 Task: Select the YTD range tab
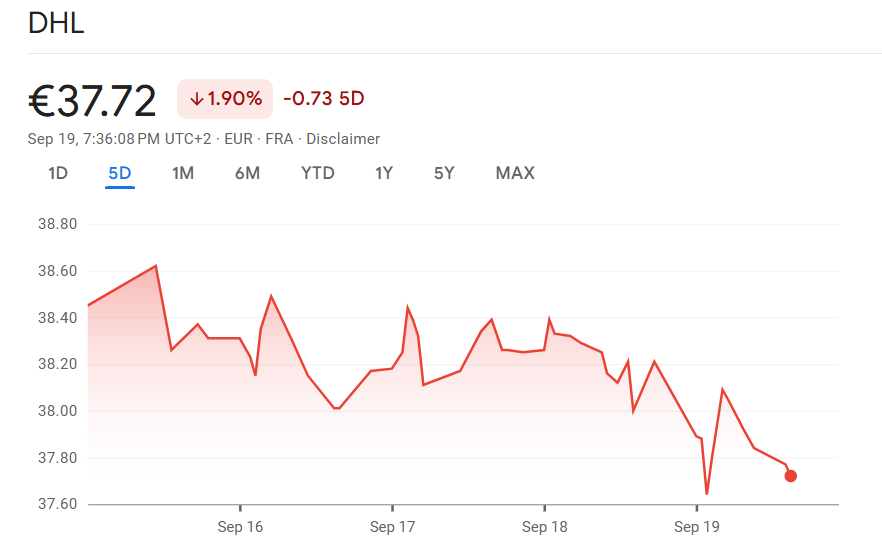(x=318, y=173)
